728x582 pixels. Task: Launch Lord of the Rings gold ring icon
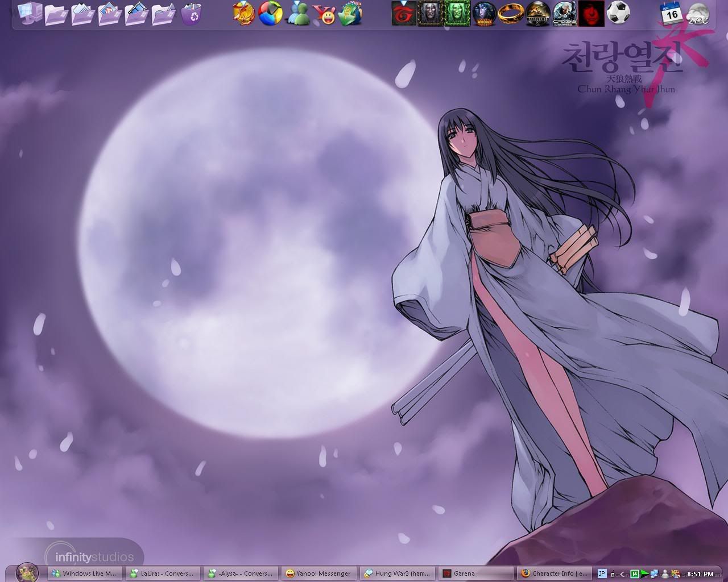pyautogui.click(x=511, y=13)
